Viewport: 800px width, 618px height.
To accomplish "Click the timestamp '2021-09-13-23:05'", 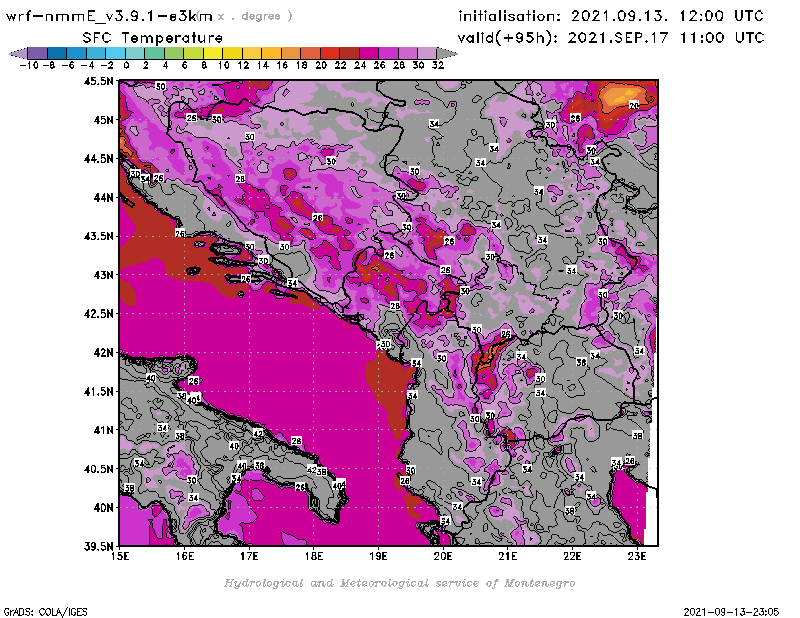I will pos(731,612).
